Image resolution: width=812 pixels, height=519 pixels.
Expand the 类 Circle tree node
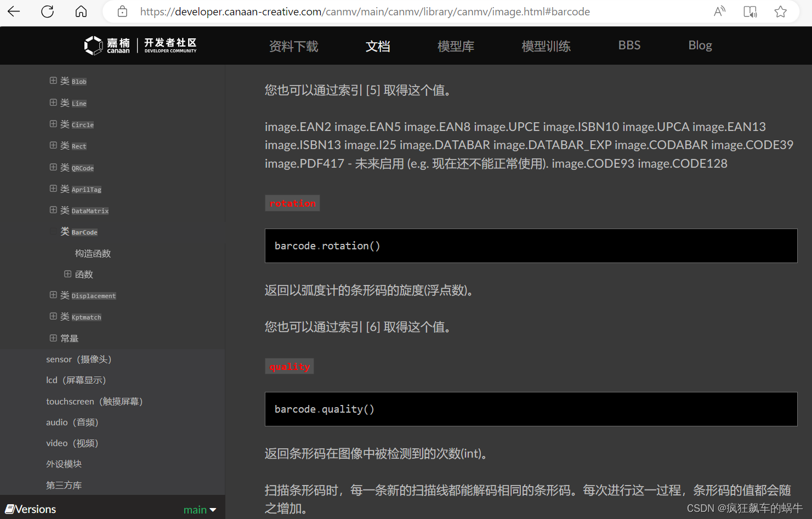click(x=53, y=124)
